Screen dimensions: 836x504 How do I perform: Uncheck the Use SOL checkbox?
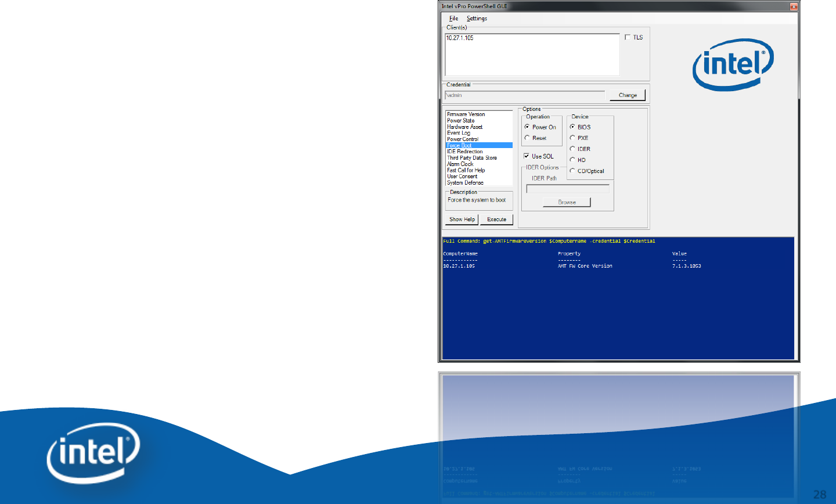[527, 156]
